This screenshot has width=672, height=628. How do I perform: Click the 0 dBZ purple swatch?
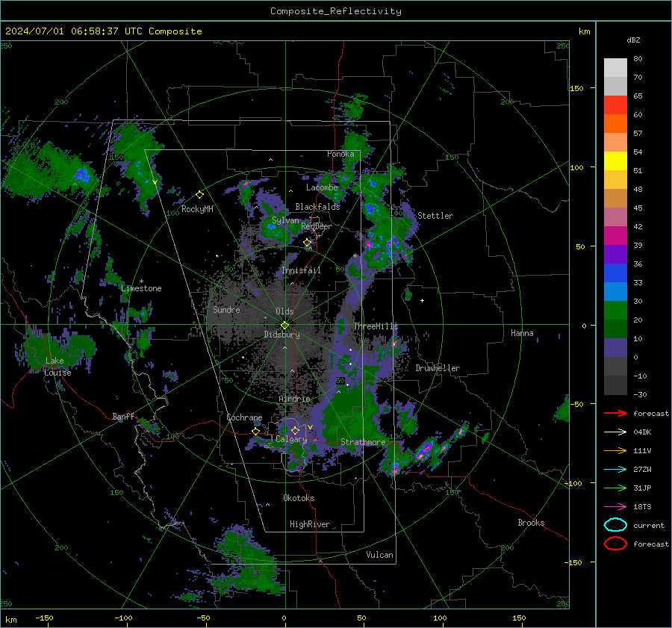click(615, 347)
